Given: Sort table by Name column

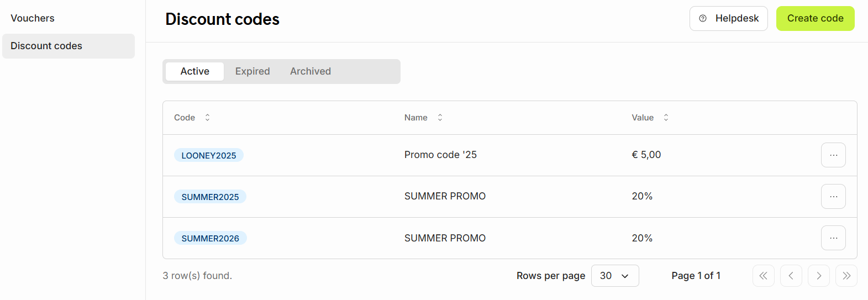Looking at the screenshot, I should click(424, 118).
